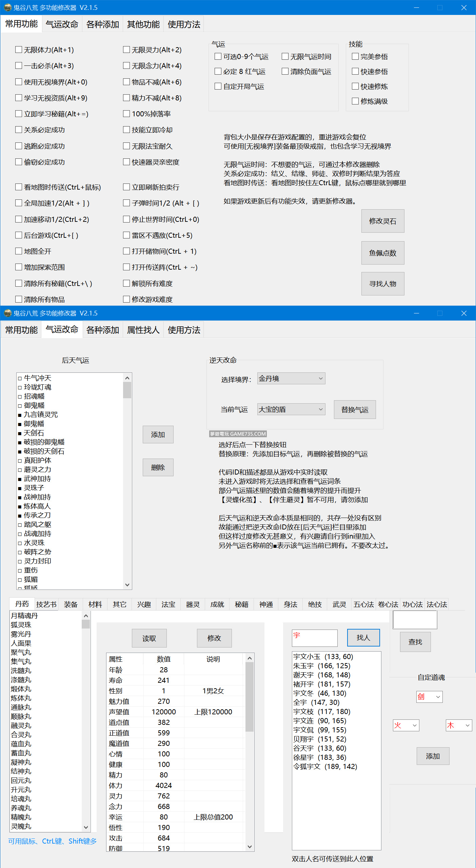Click the 删除 button beside the luck list
The height and width of the screenshot is (868, 476).
(158, 467)
